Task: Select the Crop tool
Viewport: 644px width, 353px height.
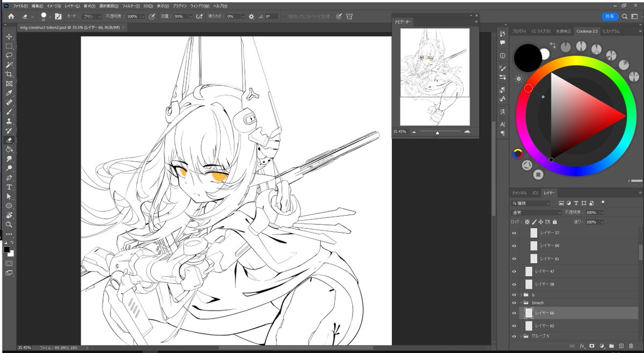Action: [x=9, y=74]
